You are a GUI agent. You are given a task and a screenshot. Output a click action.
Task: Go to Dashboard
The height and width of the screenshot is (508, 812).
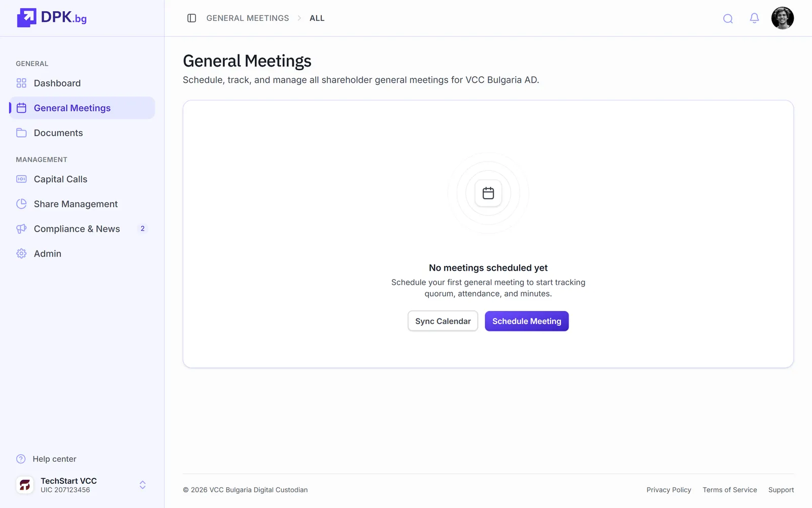point(82,83)
